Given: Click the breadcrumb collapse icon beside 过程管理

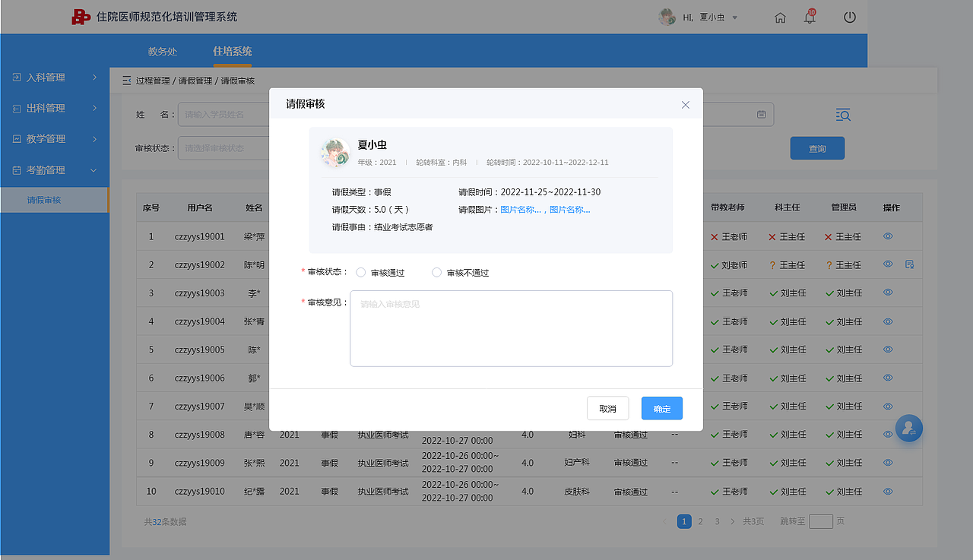Looking at the screenshot, I should tap(126, 80).
